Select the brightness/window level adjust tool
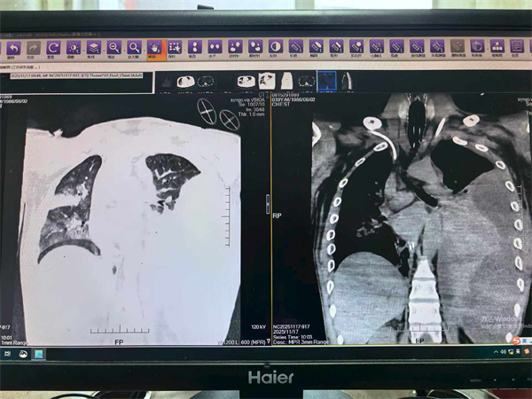Image resolution: width=532 pixels, height=399 pixels. coord(74,47)
